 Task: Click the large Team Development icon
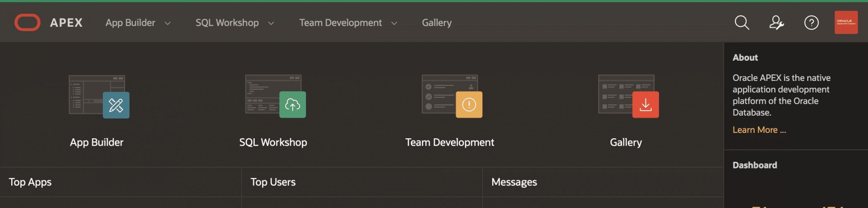452,96
